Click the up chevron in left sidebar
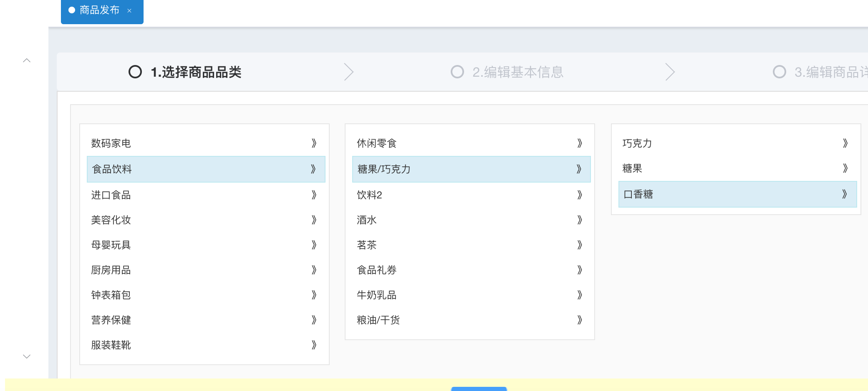This screenshot has width=868, height=391. [27, 60]
